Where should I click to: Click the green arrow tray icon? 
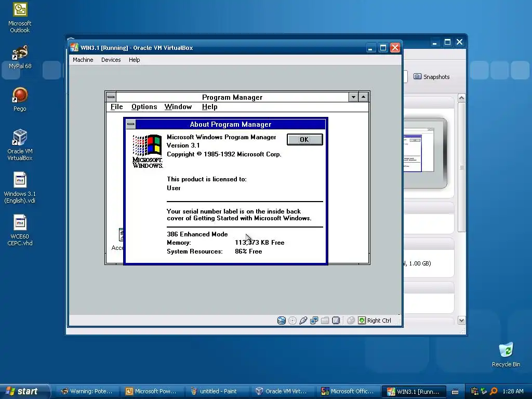[484, 391]
